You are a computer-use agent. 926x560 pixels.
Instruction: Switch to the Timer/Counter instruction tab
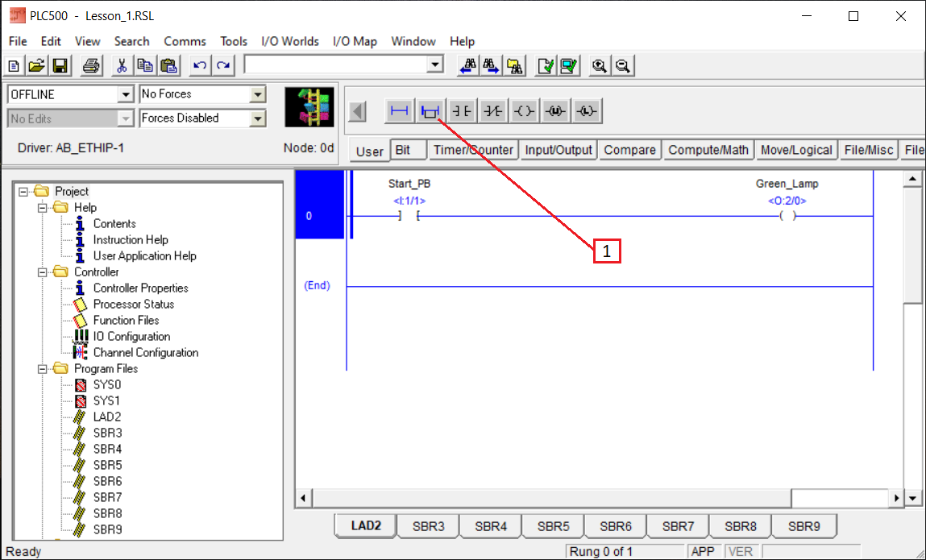(x=474, y=150)
